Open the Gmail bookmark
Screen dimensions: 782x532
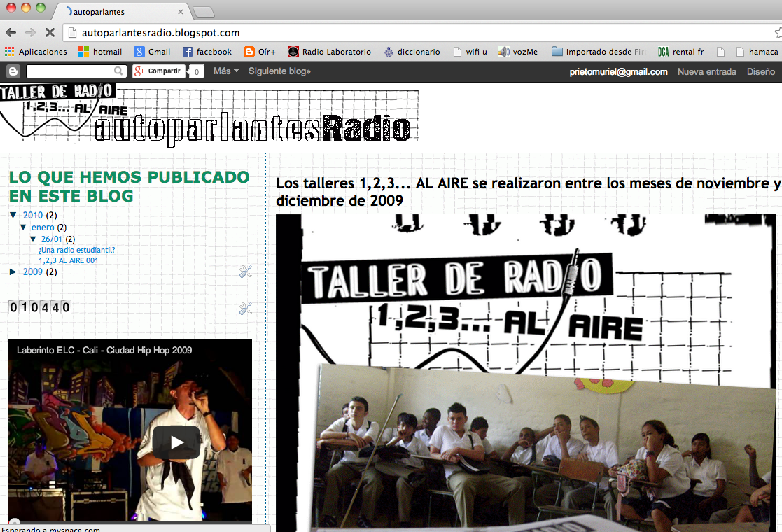coord(152,52)
